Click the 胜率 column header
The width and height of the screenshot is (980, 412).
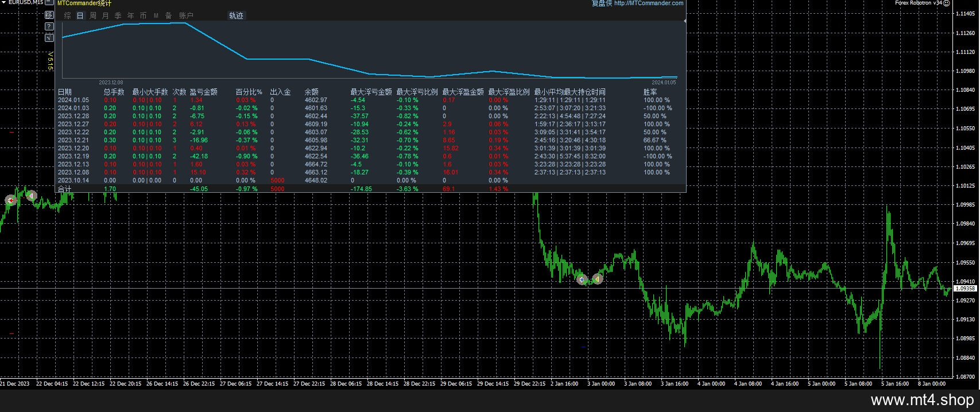click(x=650, y=92)
